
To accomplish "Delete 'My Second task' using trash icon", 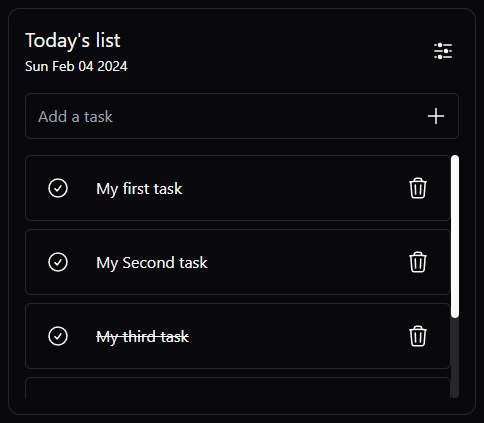I will coord(418,262).
